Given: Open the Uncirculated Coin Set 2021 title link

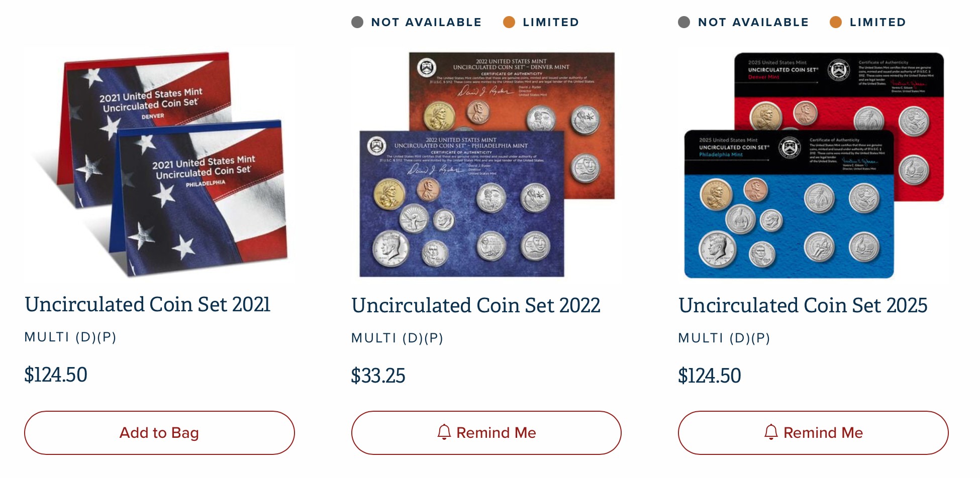Looking at the screenshot, I should pos(148,304).
